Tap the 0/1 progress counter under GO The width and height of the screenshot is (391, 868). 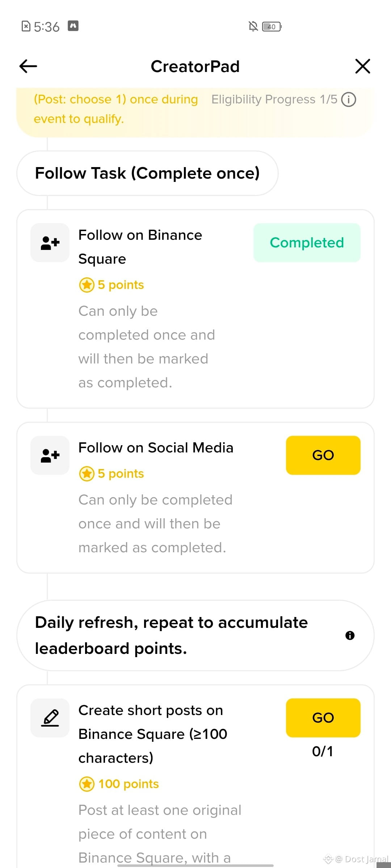tap(323, 752)
